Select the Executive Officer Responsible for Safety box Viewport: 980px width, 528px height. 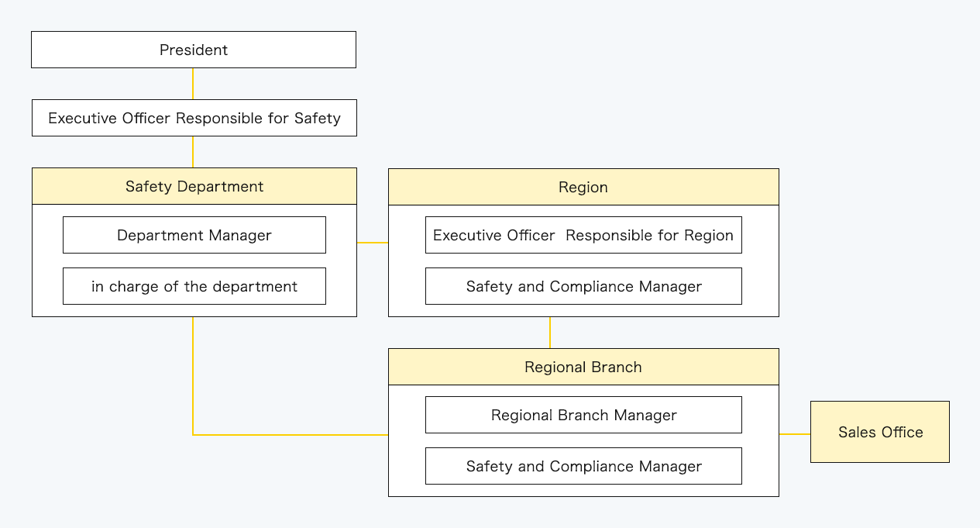(193, 118)
